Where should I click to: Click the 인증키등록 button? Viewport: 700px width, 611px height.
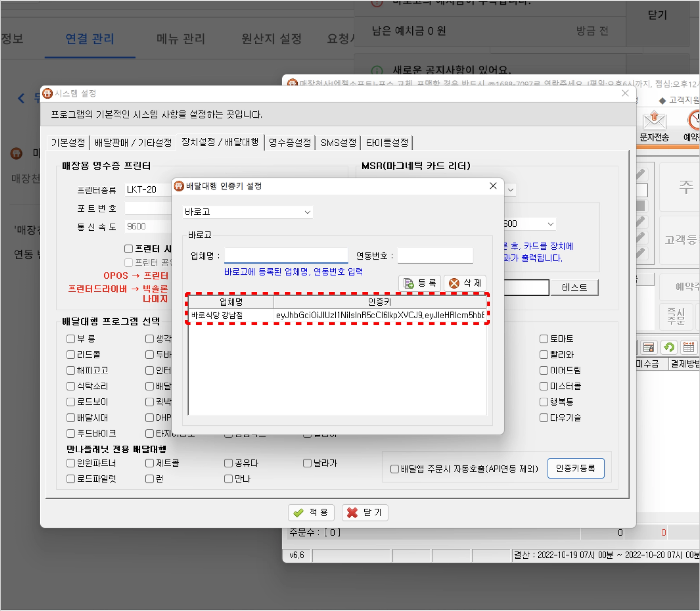(x=576, y=468)
